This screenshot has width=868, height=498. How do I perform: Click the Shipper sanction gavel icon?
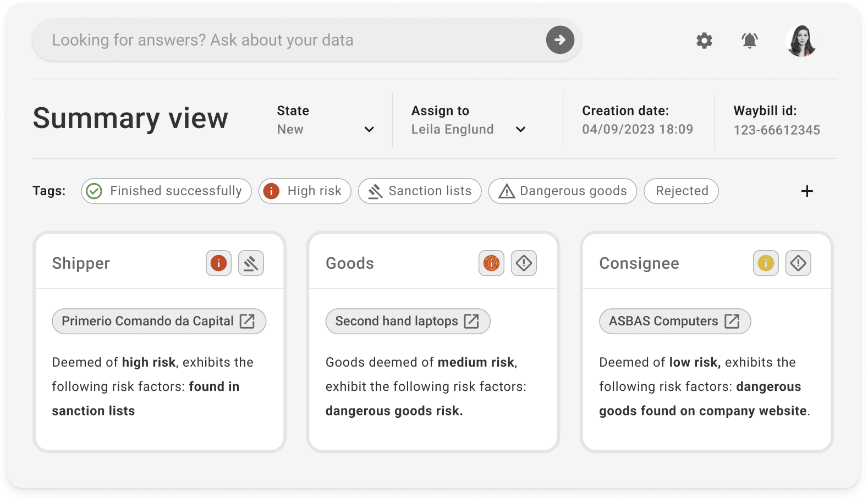point(251,263)
